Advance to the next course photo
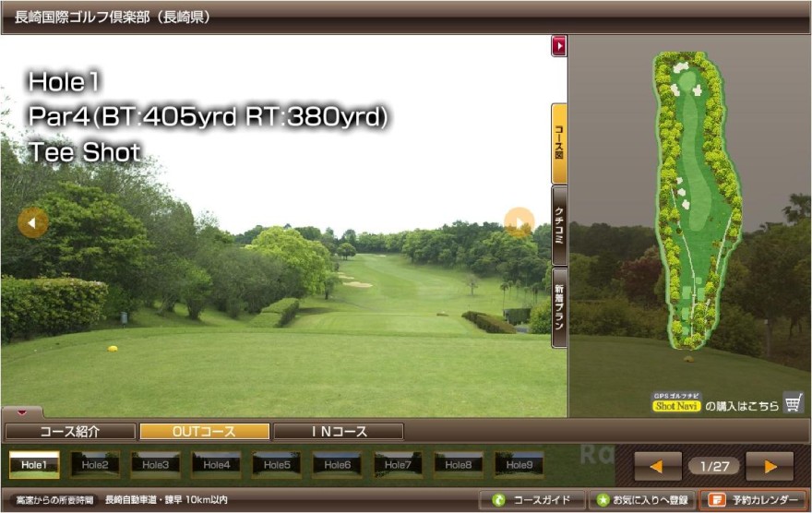 coord(519,222)
